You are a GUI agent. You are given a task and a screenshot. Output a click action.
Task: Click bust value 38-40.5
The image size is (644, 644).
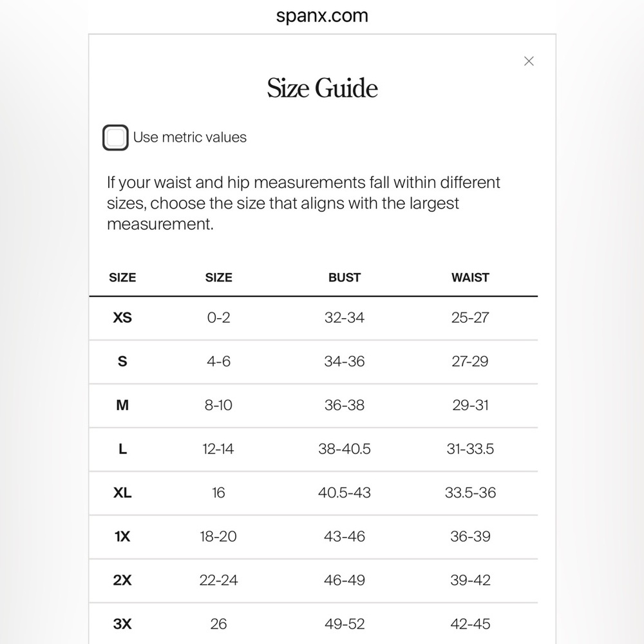pos(345,449)
